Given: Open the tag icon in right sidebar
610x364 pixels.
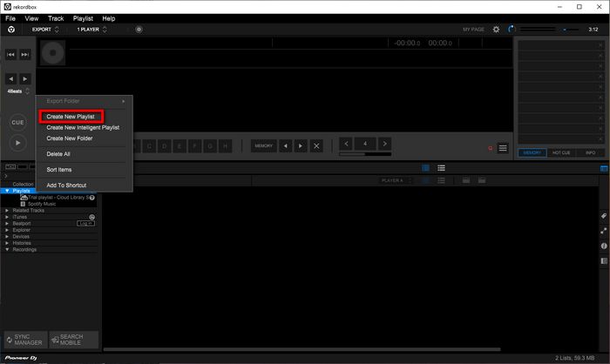Looking at the screenshot, I should (x=604, y=216).
